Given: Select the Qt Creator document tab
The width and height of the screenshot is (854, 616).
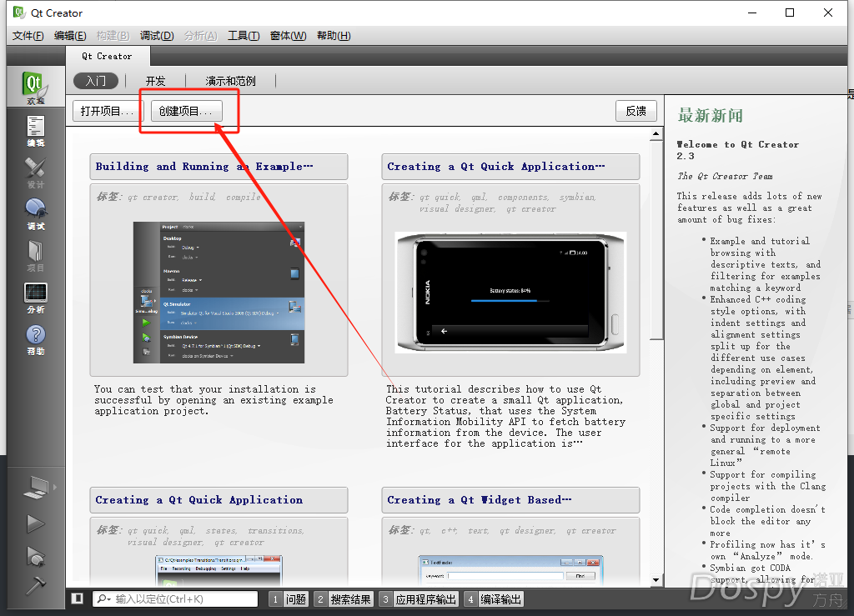Looking at the screenshot, I should point(108,56).
